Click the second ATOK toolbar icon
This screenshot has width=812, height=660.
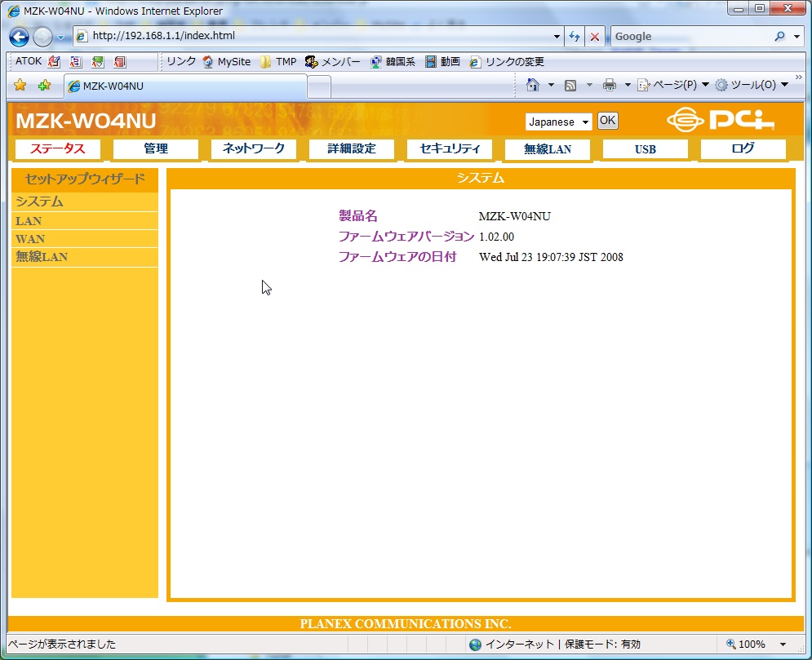(76, 62)
